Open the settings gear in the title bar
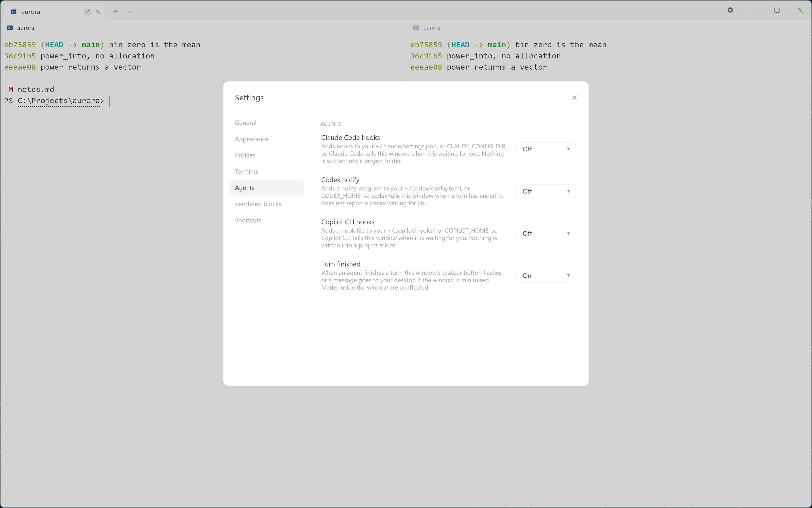The width and height of the screenshot is (812, 508). point(730,10)
